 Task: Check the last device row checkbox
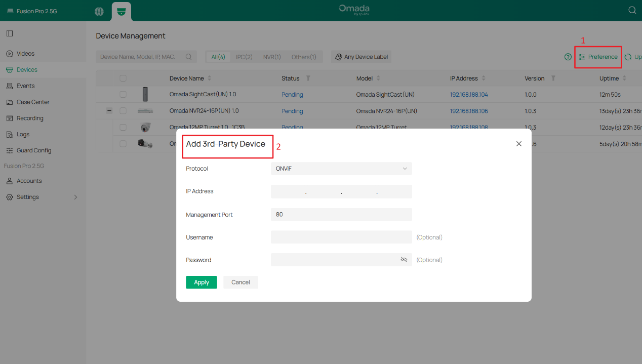(123, 144)
